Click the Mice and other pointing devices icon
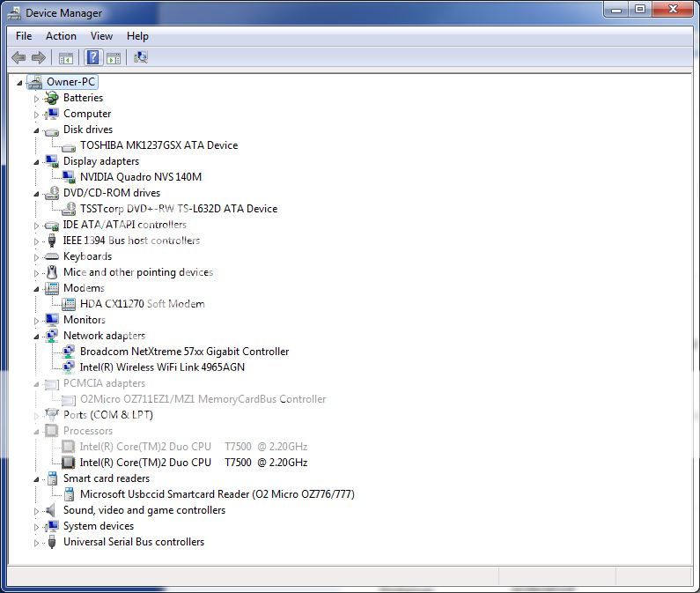This screenshot has width=700, height=593. pyautogui.click(x=52, y=272)
